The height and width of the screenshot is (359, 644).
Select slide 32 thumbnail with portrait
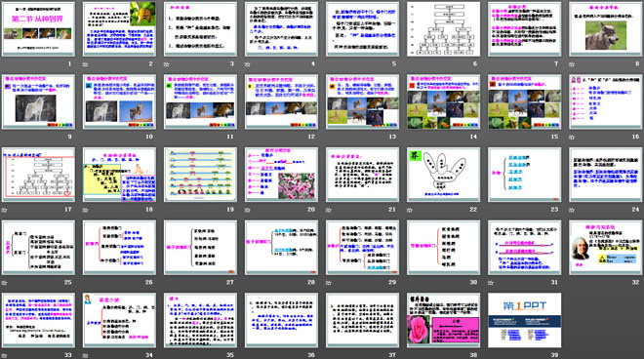coord(606,247)
